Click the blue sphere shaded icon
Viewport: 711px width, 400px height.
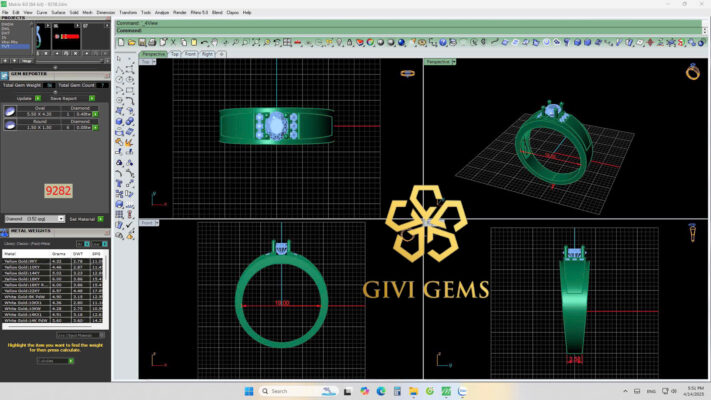tap(401, 42)
